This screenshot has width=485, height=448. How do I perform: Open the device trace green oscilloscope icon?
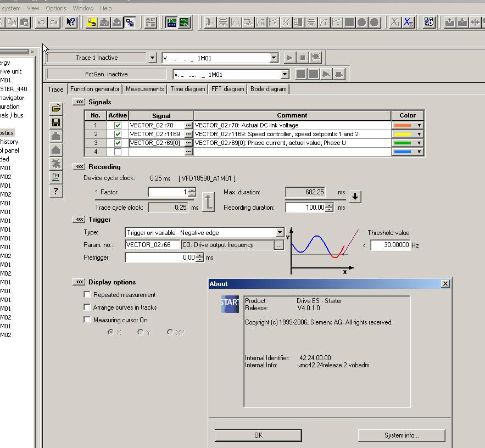pos(171,23)
